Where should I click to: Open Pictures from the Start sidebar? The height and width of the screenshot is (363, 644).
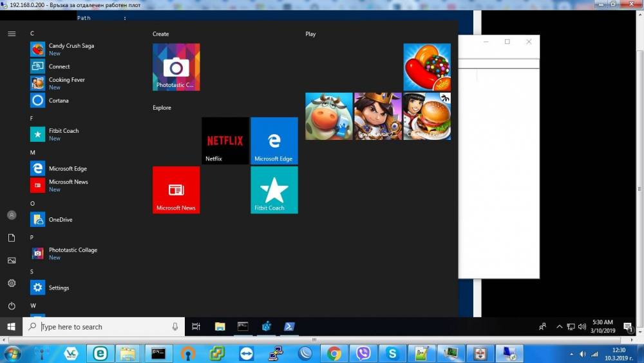click(x=12, y=260)
